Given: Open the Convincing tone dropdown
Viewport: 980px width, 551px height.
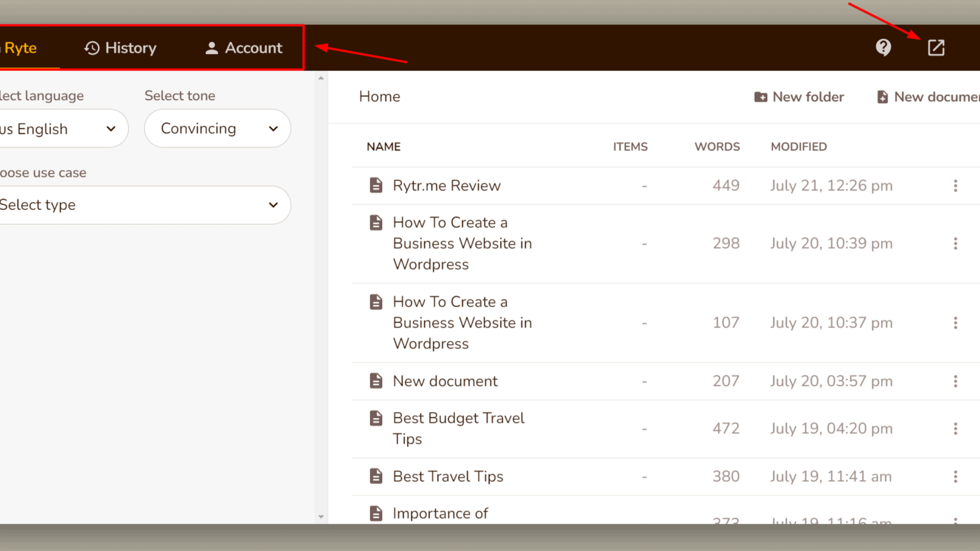Looking at the screenshot, I should [217, 129].
